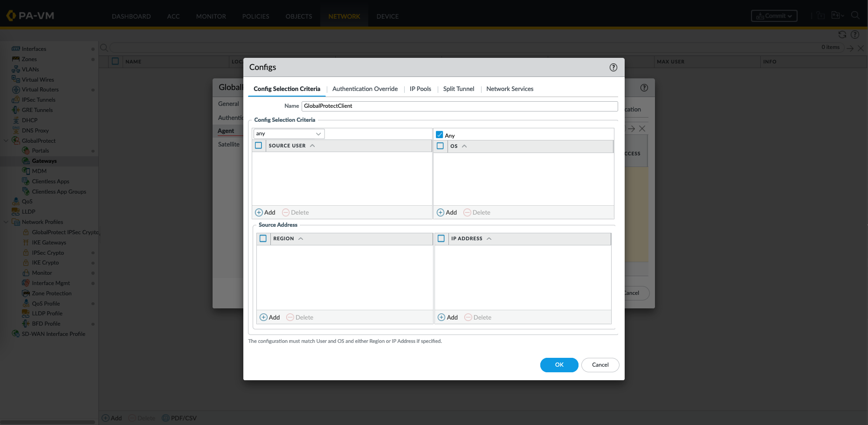Click the Add icon under IP Address list
868x425 pixels.
(441, 317)
